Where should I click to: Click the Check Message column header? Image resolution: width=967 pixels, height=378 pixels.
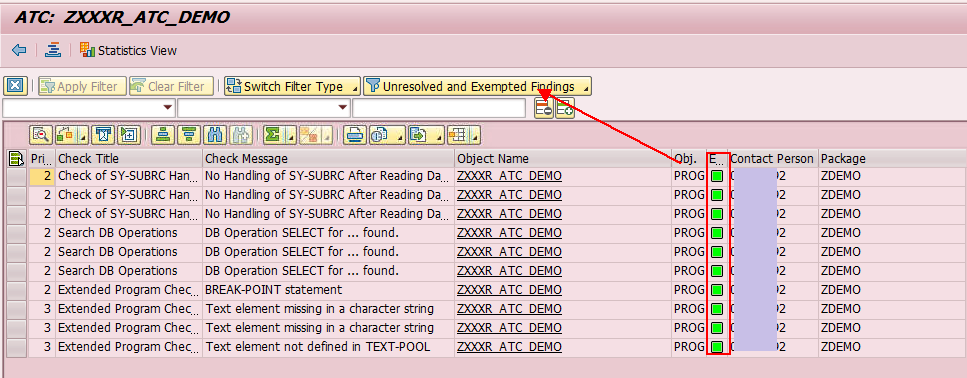pos(329,158)
